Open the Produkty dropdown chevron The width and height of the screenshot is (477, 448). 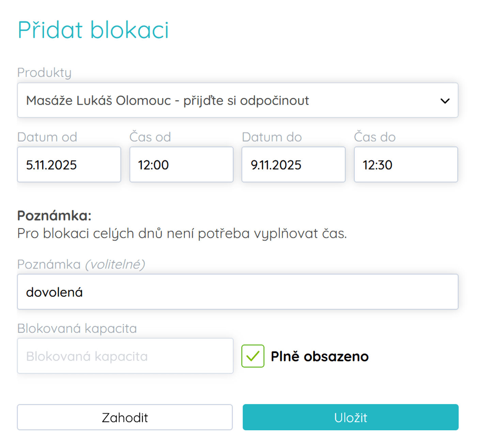tap(445, 100)
